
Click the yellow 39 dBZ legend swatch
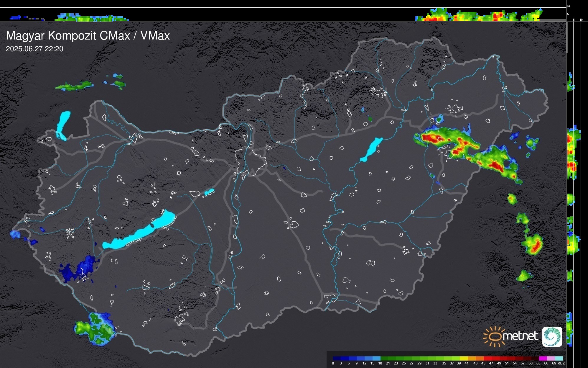point(463,358)
